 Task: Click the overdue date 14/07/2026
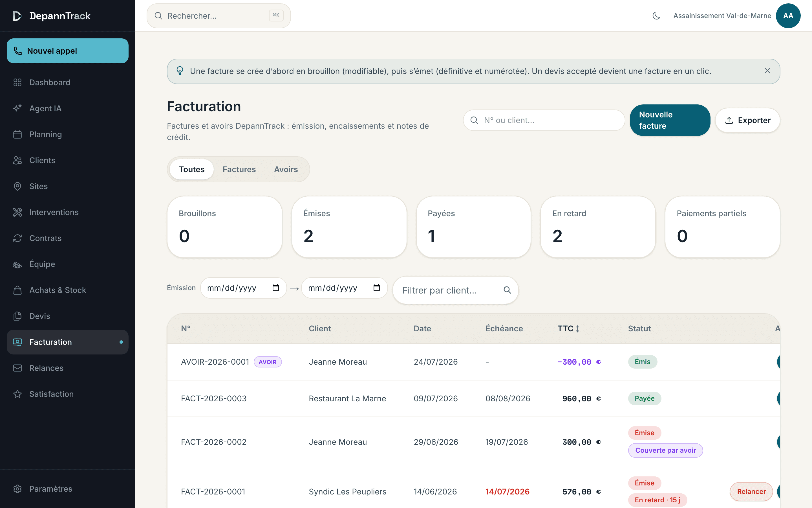[507, 492]
